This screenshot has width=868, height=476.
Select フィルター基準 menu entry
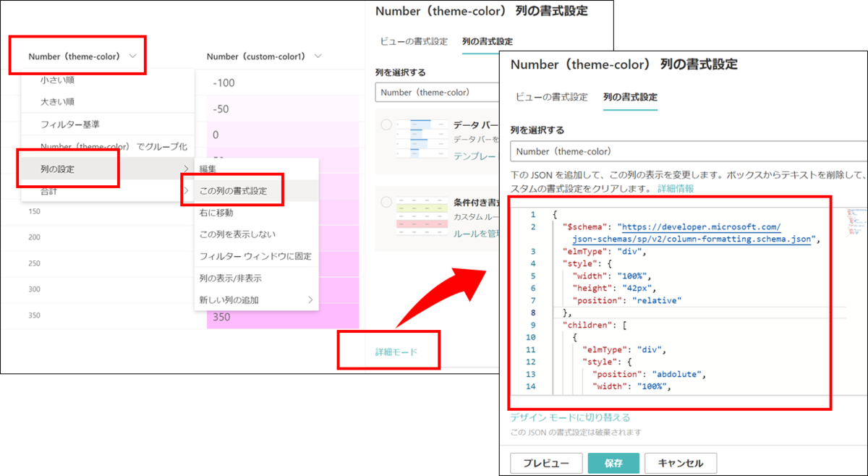click(x=70, y=124)
